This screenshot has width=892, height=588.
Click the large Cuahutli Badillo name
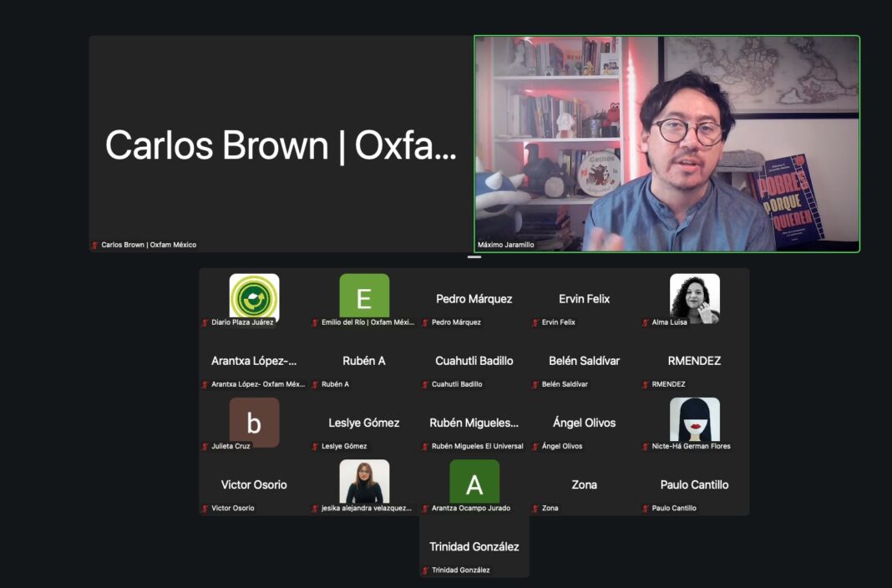(474, 361)
